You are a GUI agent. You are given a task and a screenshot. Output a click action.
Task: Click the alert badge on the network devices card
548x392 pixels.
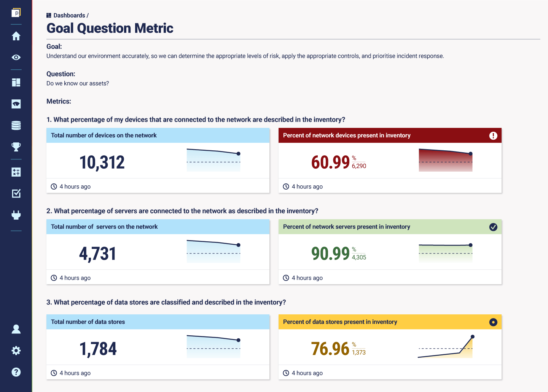[493, 135]
